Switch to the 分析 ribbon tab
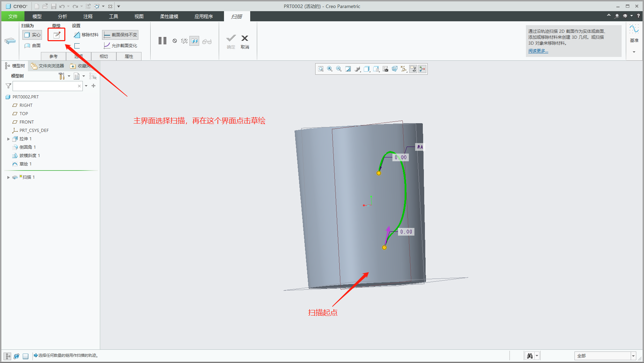Image resolution: width=644 pixels, height=363 pixels. (x=63, y=16)
